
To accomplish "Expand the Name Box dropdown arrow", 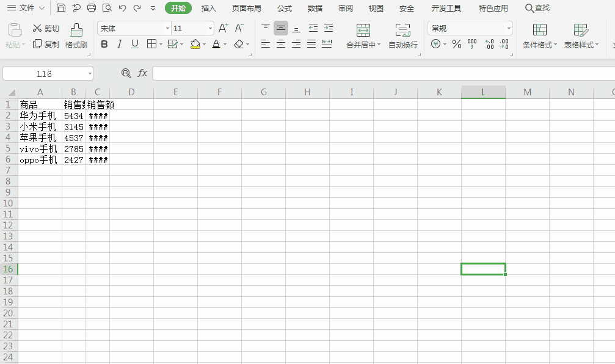I will coord(90,74).
